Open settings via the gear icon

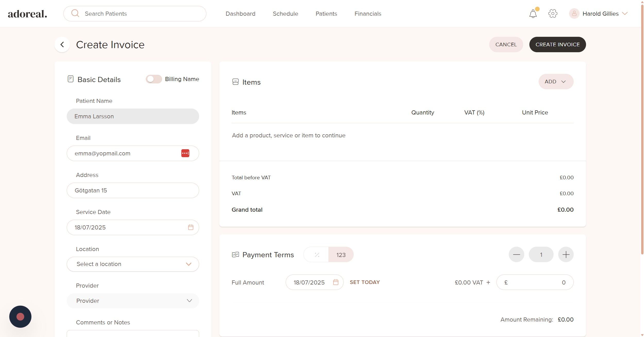click(x=553, y=14)
